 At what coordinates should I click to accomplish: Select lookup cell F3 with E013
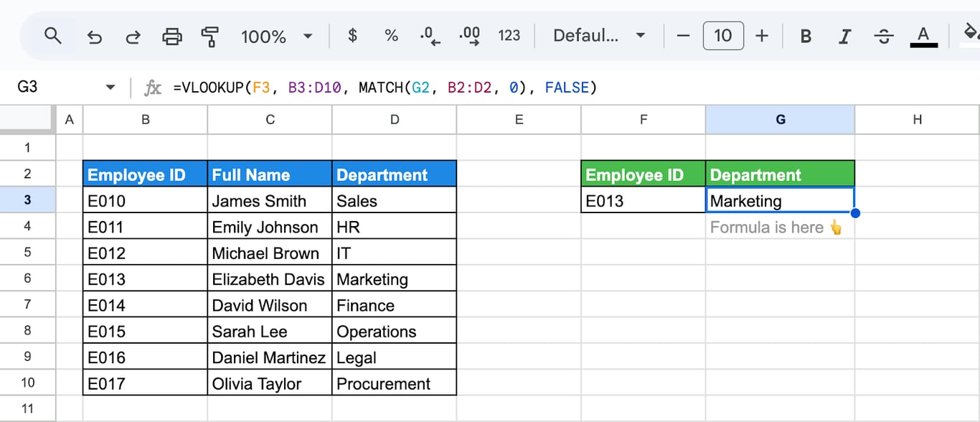[644, 200]
